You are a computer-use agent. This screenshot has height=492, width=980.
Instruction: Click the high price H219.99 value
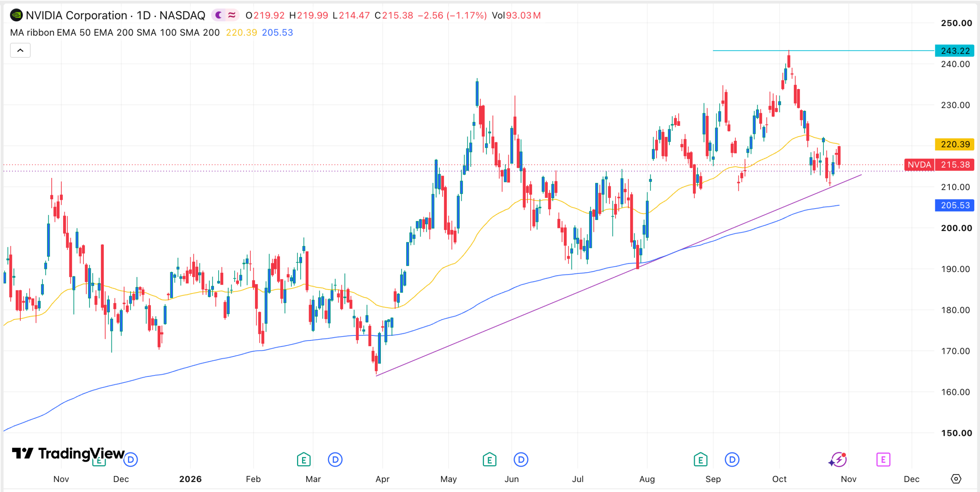(309, 15)
